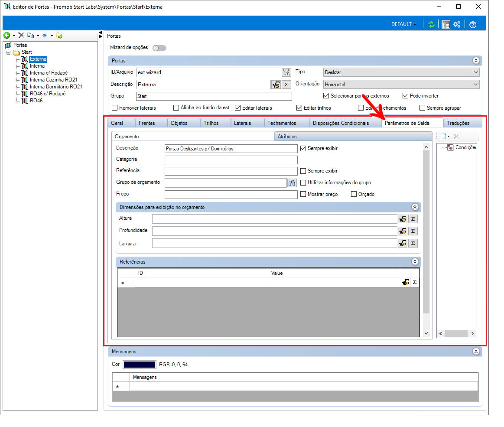Click the browse icon next to ID/Arquivo
Screen dimensions: 504x427
coord(286,72)
